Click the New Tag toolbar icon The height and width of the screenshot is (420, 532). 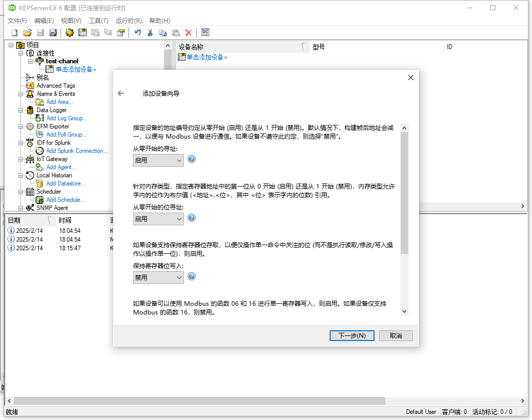click(108, 33)
